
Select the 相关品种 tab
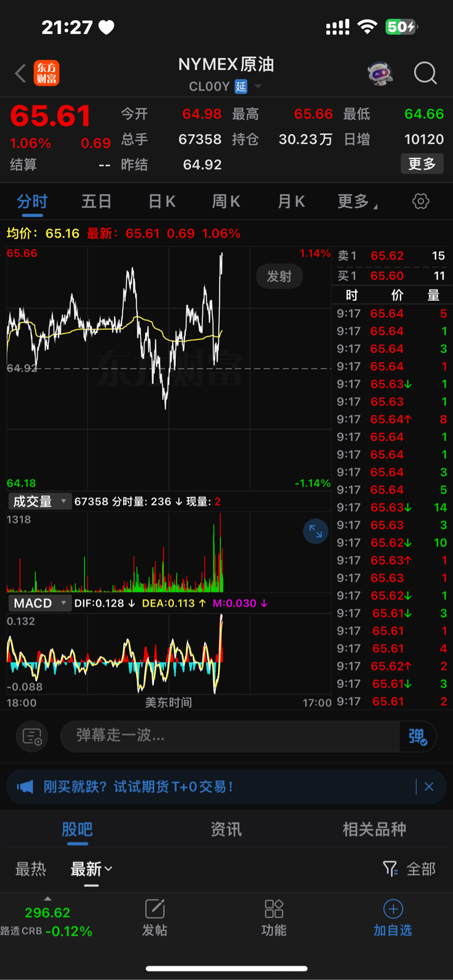pos(375,830)
